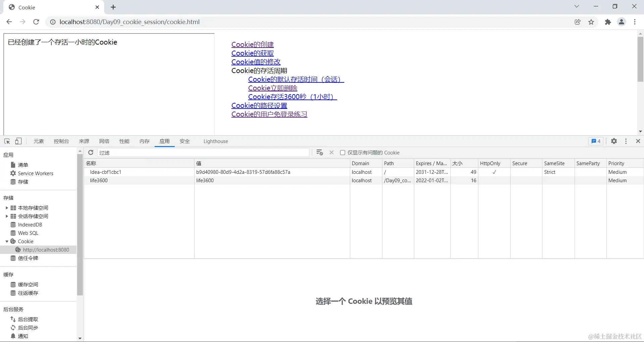Switch to the 网络 tab
Image resolution: width=644 pixels, height=342 pixels.
tap(104, 141)
